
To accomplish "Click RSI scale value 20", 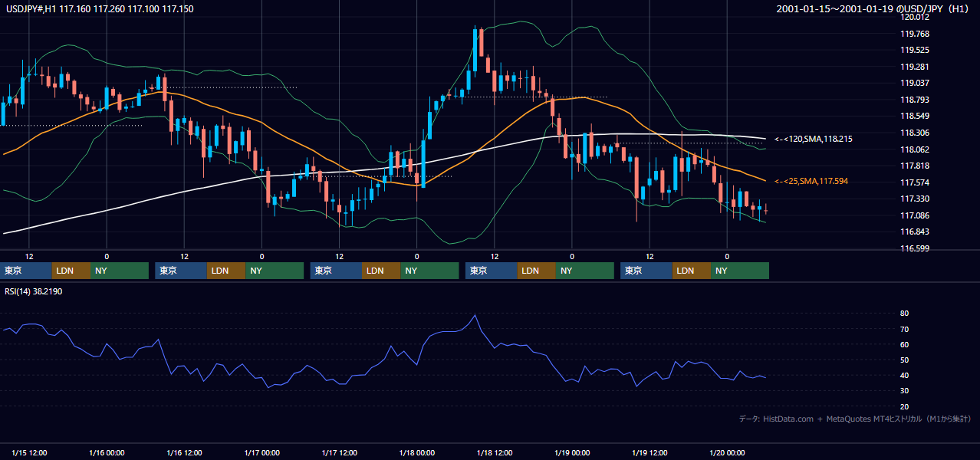I will (x=904, y=406).
